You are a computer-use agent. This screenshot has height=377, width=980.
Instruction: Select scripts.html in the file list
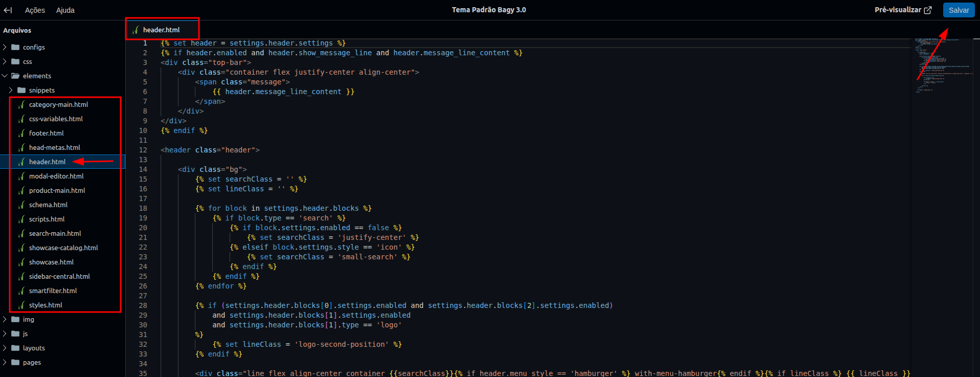pyautogui.click(x=47, y=219)
